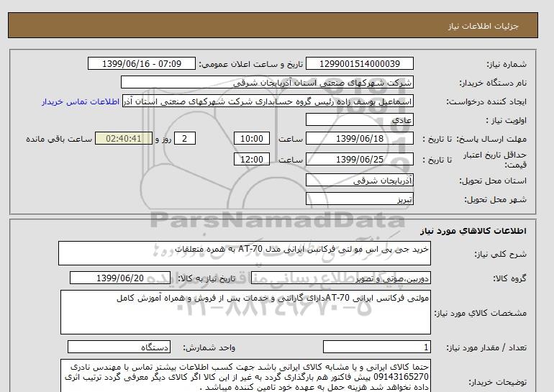The image size is (554, 392).
Task: Select the announcement date field 1399/06/16 - 07:09
Action: pyautogui.click(x=142, y=63)
